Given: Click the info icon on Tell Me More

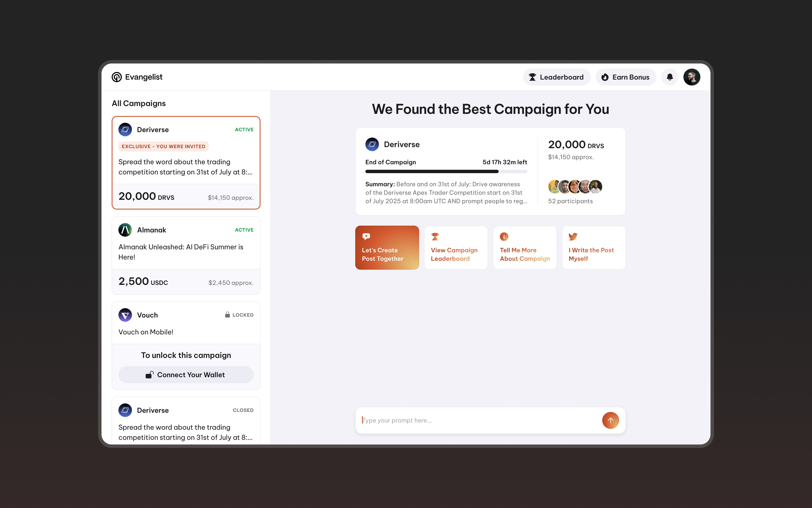Looking at the screenshot, I should [x=504, y=236].
